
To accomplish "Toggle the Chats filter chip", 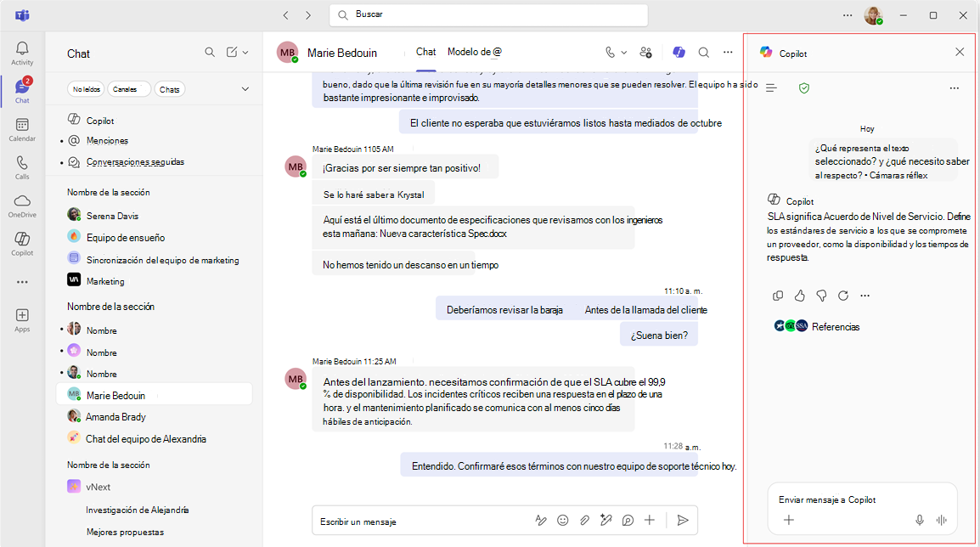I will (x=169, y=89).
